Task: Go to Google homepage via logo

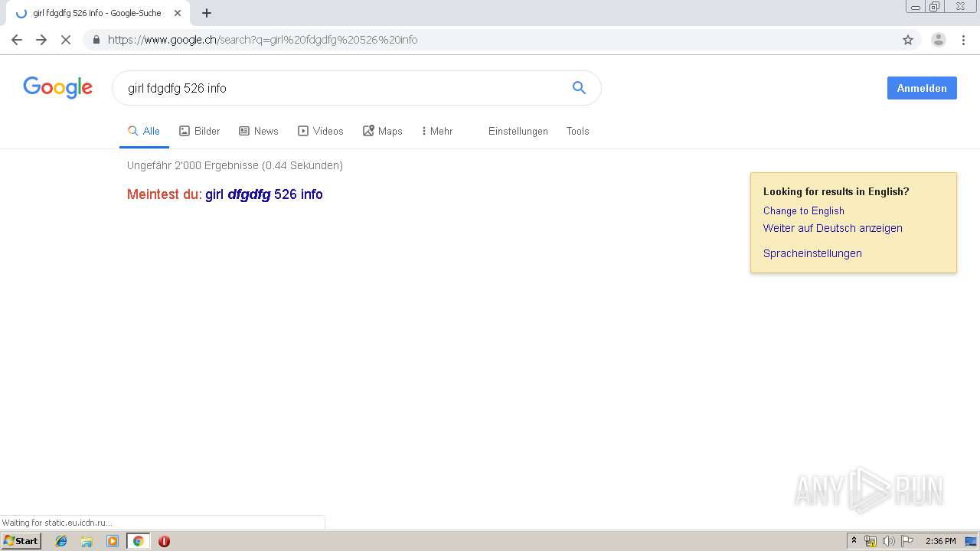Action: (x=57, y=87)
